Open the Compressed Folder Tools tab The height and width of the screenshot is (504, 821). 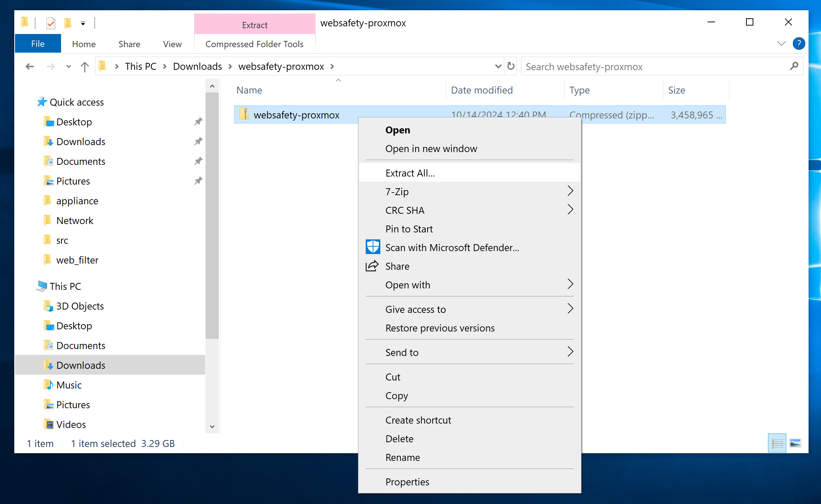click(x=255, y=44)
